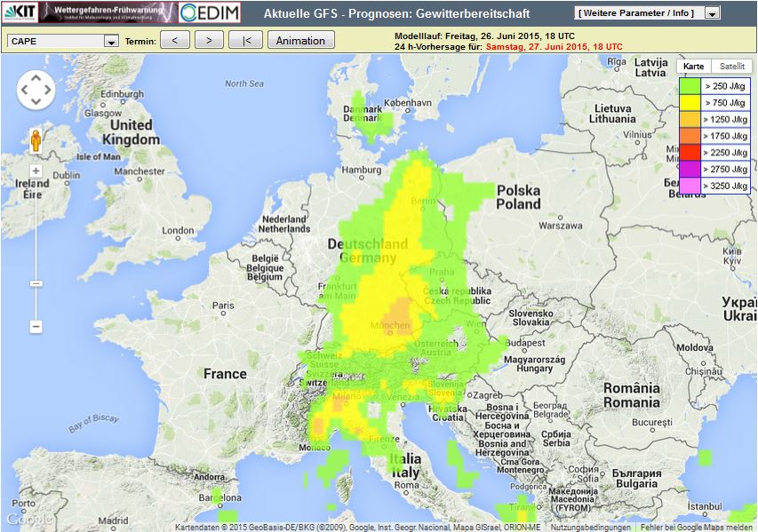Click the Modelllauf date text
Screen dimensions: 758x532
click(x=484, y=36)
